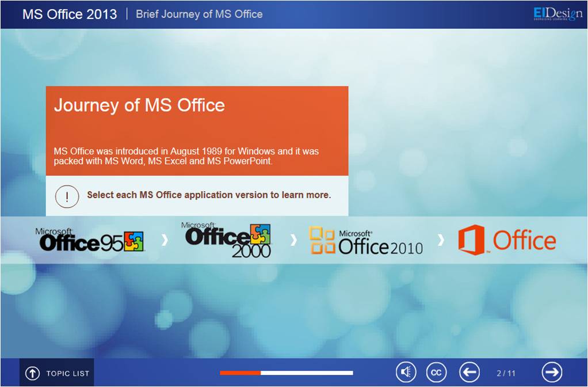Click the 'Select each MS Office application version' instruction
The width and height of the screenshot is (588, 387).
click(x=209, y=195)
